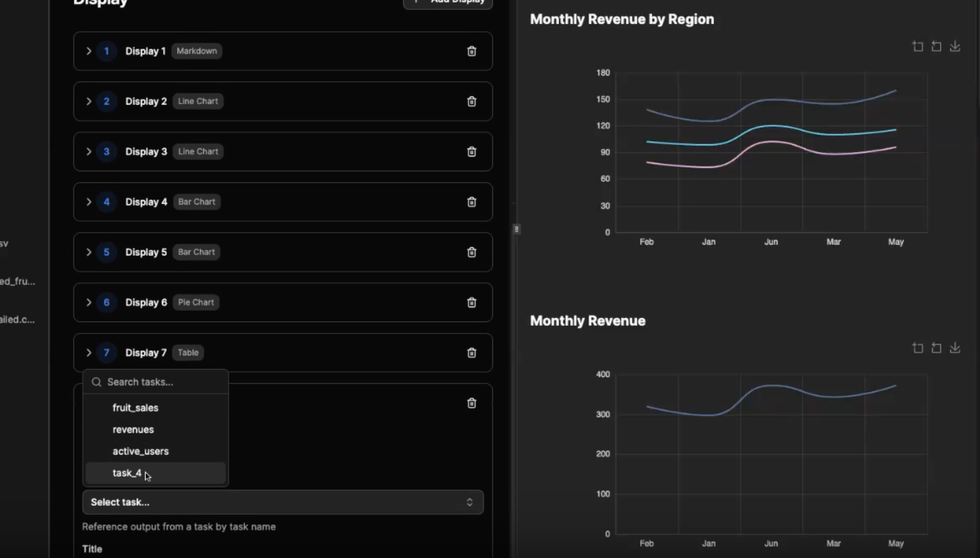Expand Display 5 Bar Chart settings
The width and height of the screenshot is (980, 558).
[88, 252]
